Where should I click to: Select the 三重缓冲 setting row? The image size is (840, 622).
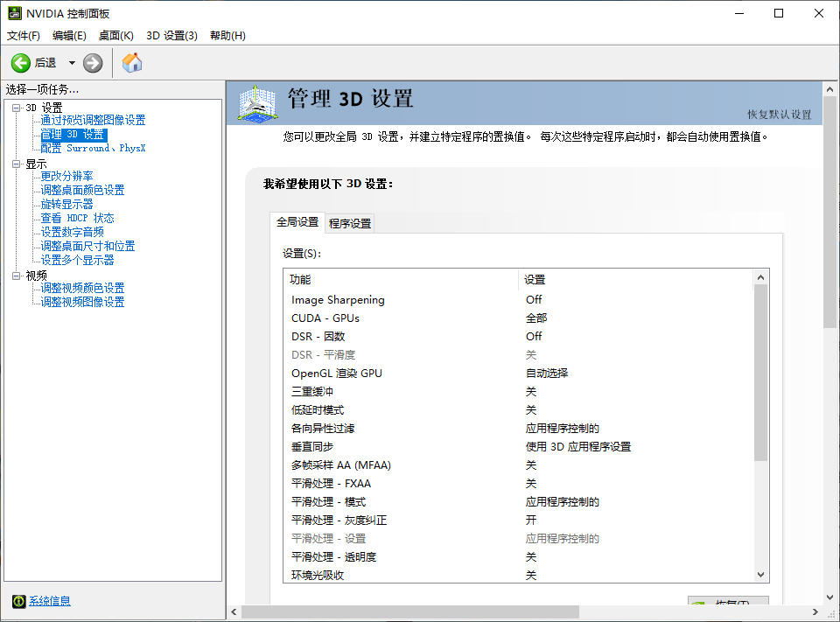(518, 392)
